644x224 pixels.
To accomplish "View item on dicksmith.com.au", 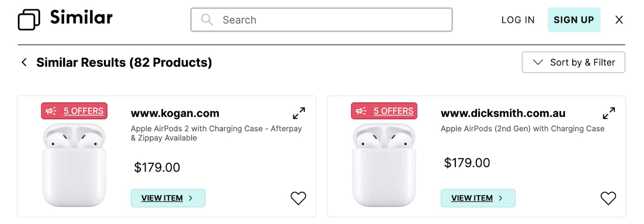I will click(477, 198).
